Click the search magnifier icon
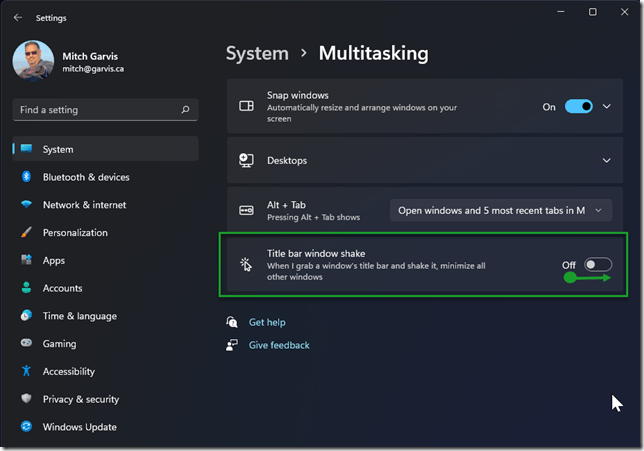The height and width of the screenshot is (451, 644). click(x=185, y=110)
